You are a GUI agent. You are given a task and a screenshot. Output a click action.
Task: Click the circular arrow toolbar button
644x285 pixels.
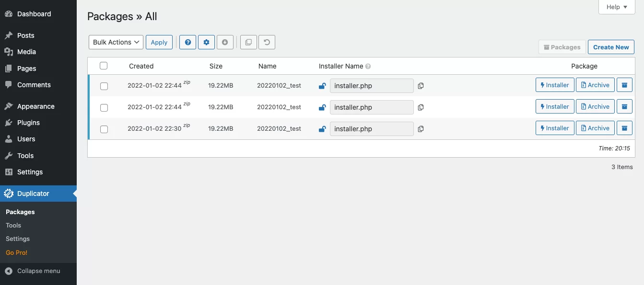[267, 42]
